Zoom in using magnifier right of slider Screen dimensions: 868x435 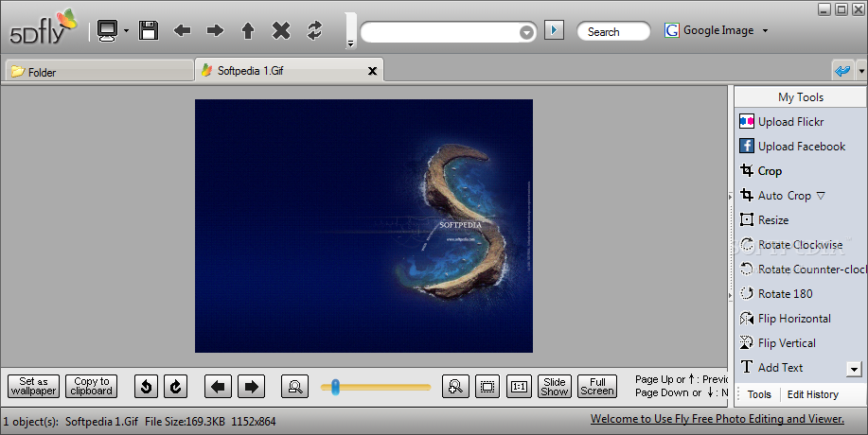point(455,387)
